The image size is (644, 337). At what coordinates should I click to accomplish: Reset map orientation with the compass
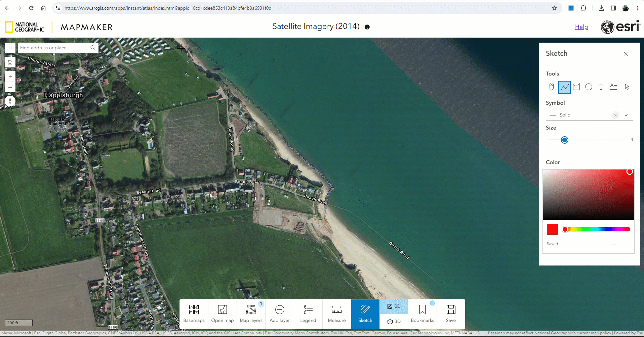pos(10,101)
